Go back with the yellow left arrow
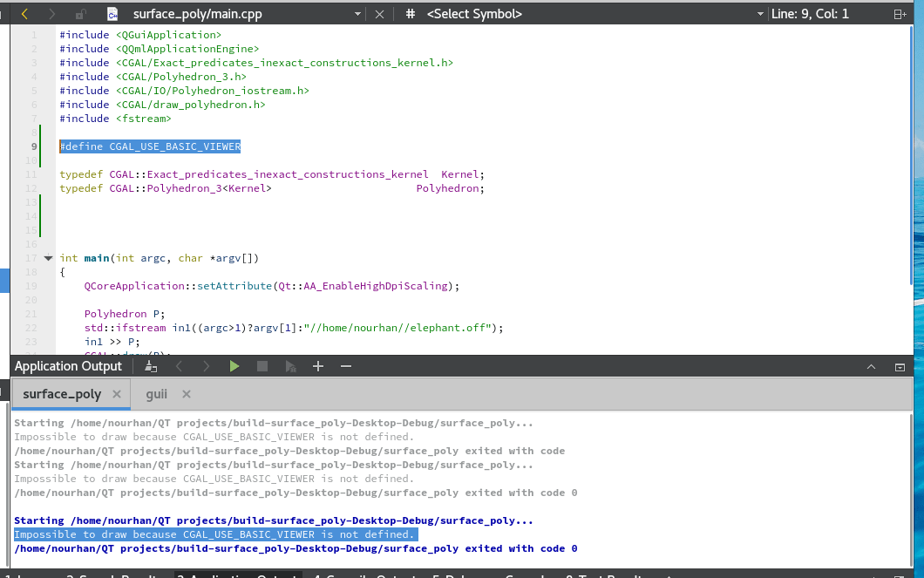The image size is (924, 578). pyautogui.click(x=24, y=14)
